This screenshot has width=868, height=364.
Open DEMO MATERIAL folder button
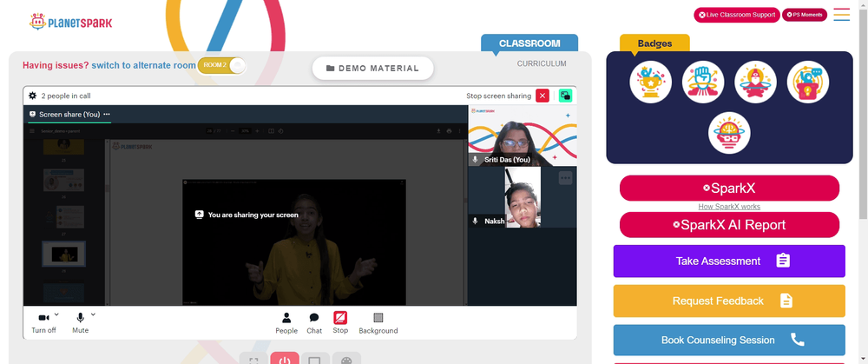pos(372,68)
